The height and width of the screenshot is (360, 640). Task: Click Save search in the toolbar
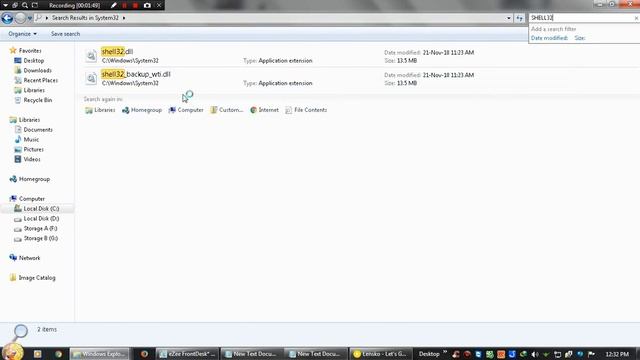tap(65, 34)
